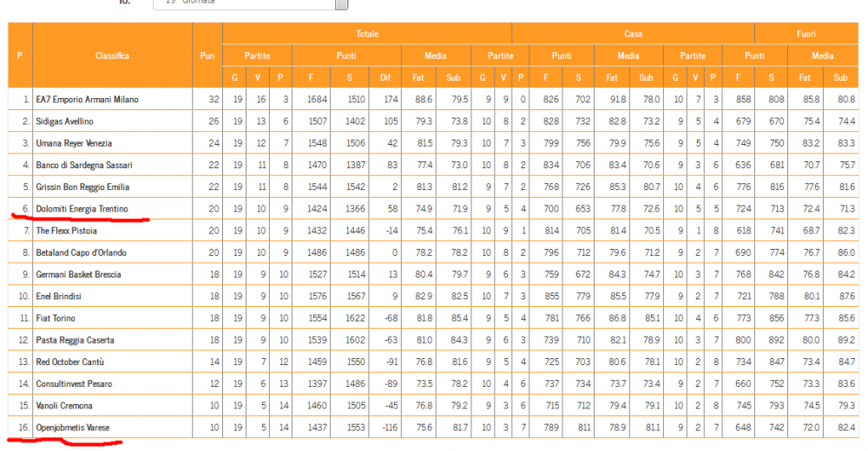Open Grissin Bon Reggio Emilia entry

point(82,187)
